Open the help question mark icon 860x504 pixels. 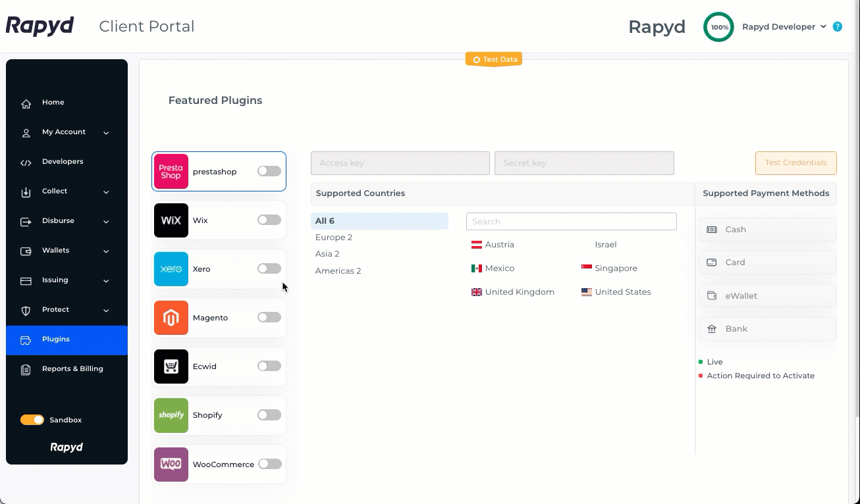click(x=838, y=27)
